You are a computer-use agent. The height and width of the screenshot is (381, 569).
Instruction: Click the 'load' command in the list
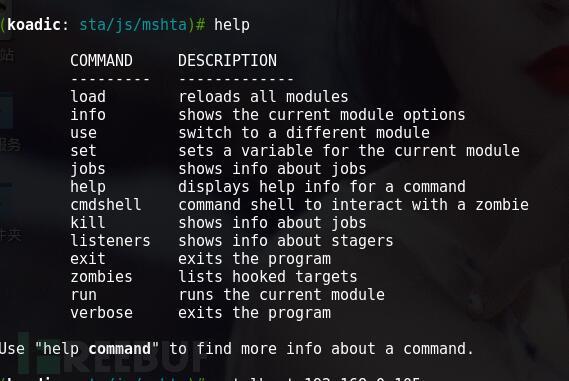click(88, 97)
